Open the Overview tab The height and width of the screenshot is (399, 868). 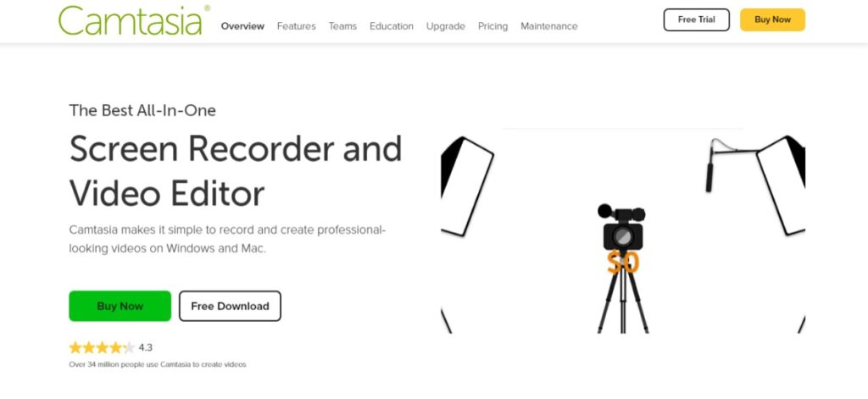coord(242,26)
